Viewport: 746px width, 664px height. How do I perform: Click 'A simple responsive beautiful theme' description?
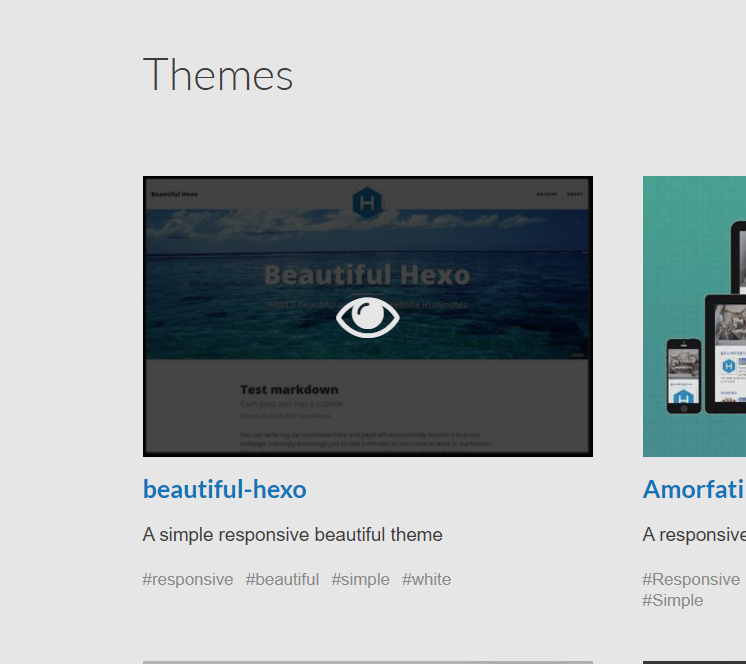pos(292,535)
